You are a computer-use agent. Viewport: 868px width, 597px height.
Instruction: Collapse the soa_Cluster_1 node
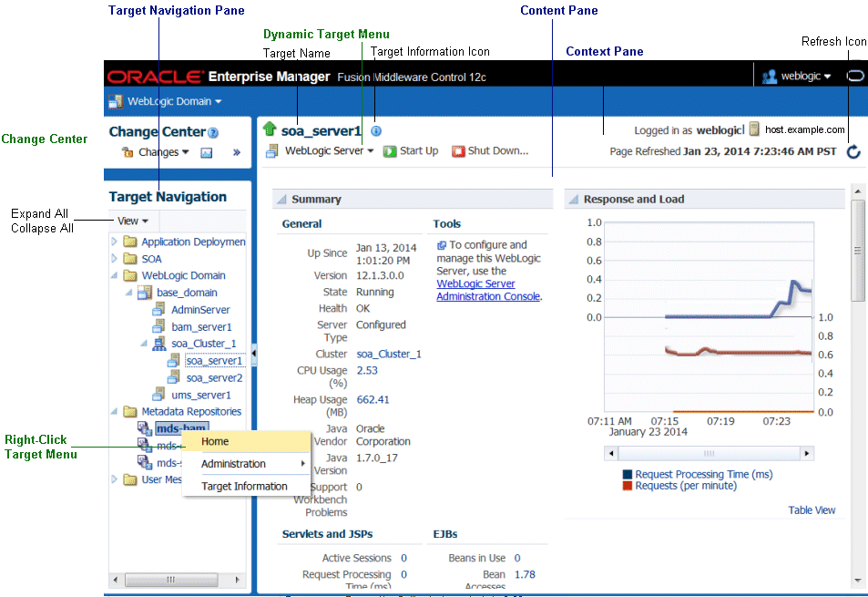[x=144, y=344]
